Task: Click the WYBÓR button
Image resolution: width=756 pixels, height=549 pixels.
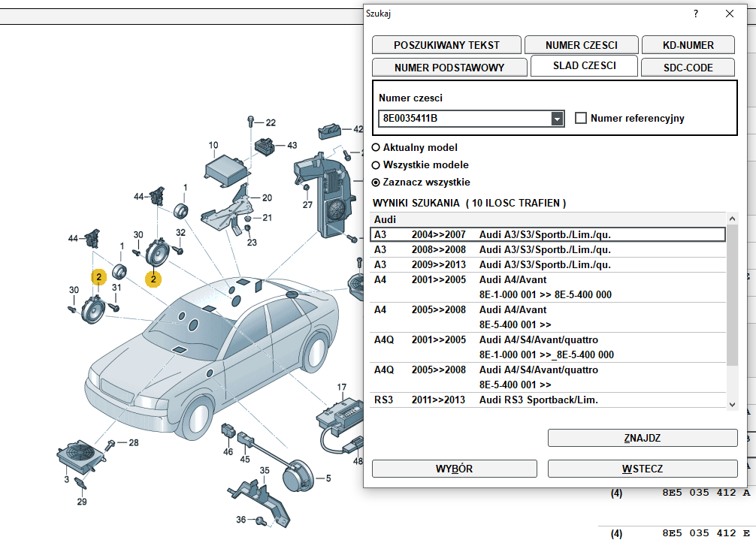Action: (x=454, y=469)
